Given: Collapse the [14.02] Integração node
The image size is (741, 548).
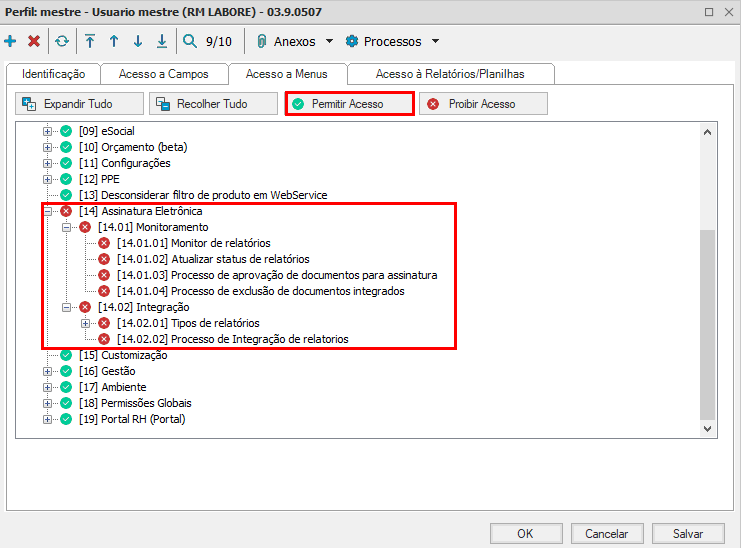Looking at the screenshot, I should (66, 308).
